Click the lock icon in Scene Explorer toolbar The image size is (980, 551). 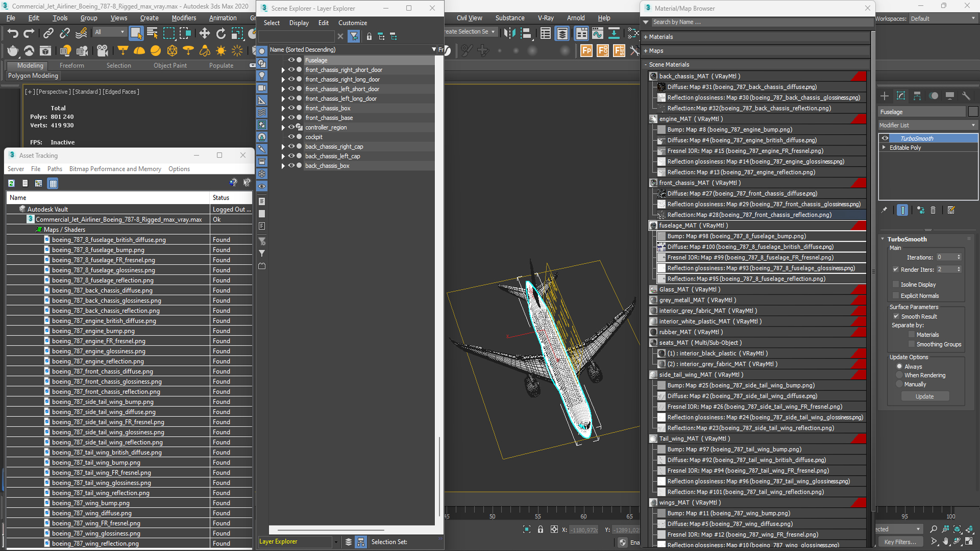369,36
